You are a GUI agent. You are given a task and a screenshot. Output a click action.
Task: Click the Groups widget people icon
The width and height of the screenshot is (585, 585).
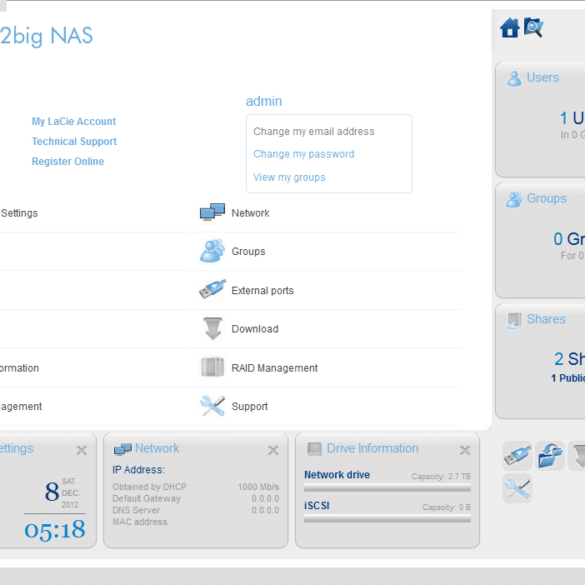point(514,199)
